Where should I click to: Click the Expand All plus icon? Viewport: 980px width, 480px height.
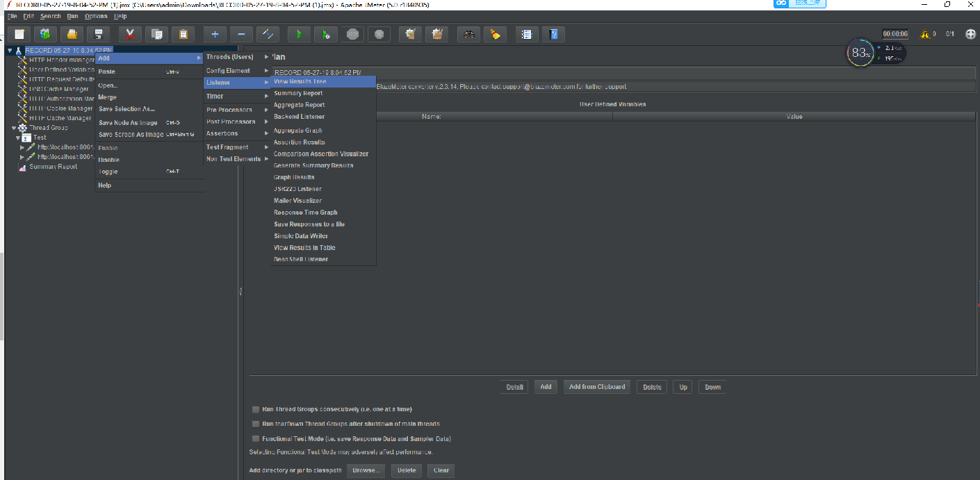[x=215, y=34]
